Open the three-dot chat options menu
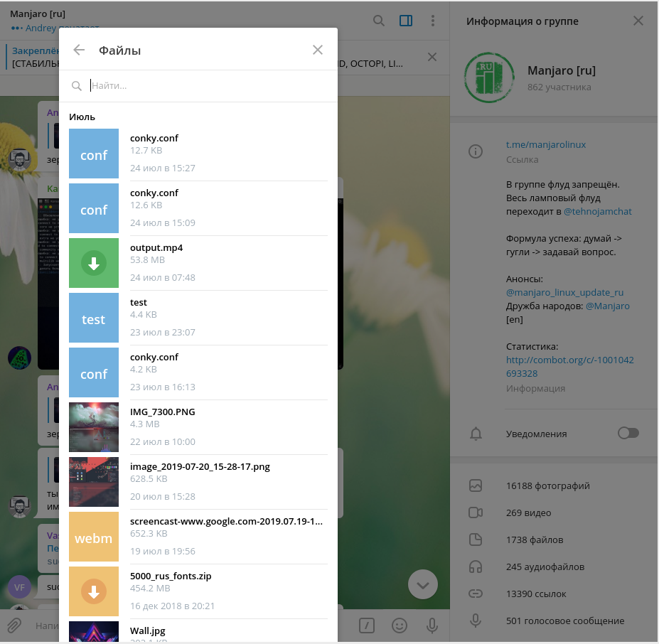 coord(432,21)
